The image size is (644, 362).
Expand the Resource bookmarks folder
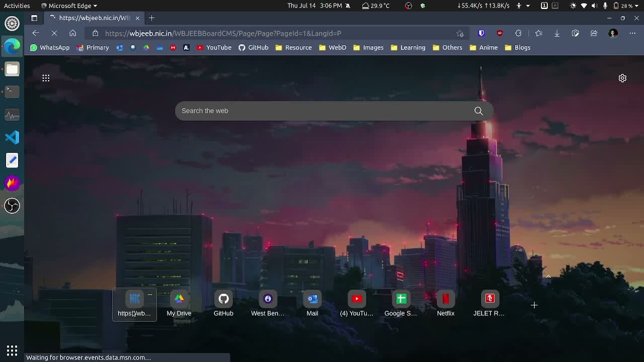tap(293, 48)
